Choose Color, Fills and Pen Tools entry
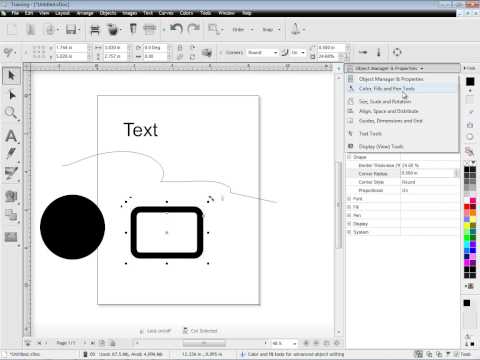Image resolution: width=480 pixels, height=360 pixels. pos(402,89)
